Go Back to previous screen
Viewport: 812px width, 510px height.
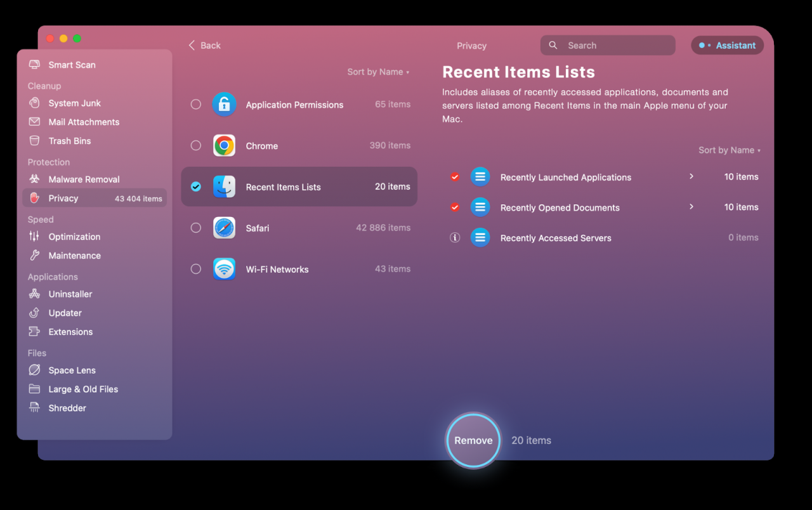(204, 45)
